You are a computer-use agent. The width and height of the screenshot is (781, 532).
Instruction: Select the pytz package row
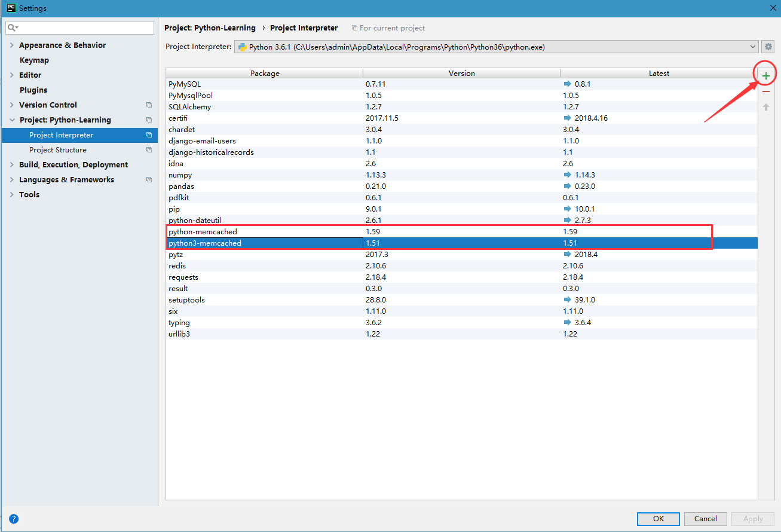[x=462, y=255]
